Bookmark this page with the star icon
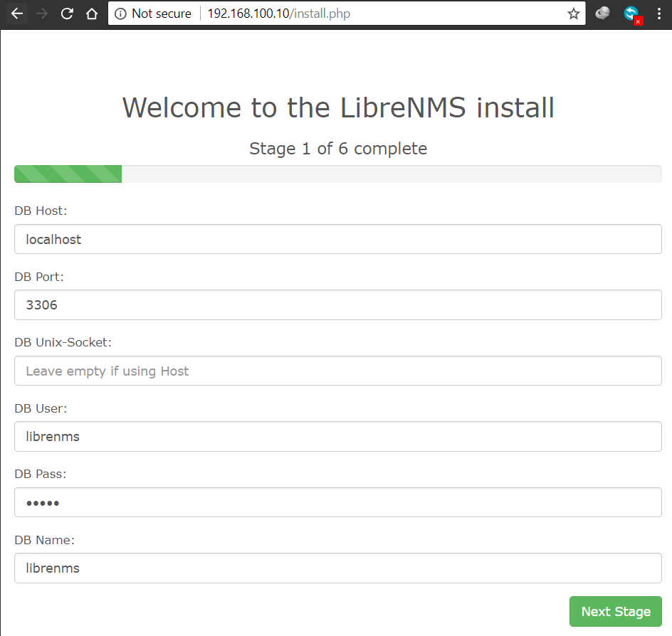Viewport: 672px width, 636px height. click(x=574, y=14)
